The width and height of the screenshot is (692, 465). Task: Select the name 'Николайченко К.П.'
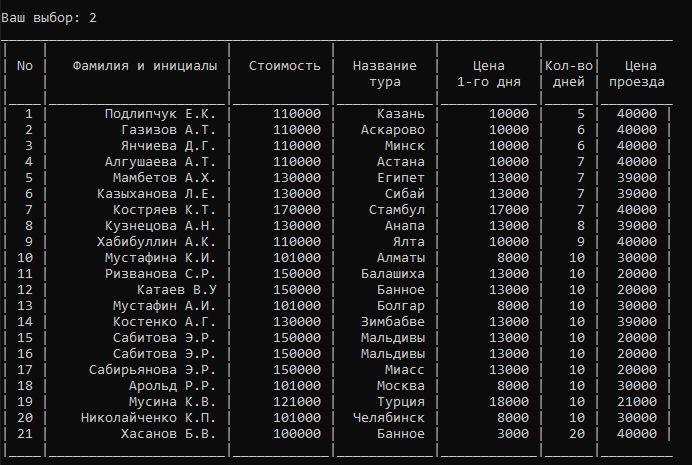(149, 418)
